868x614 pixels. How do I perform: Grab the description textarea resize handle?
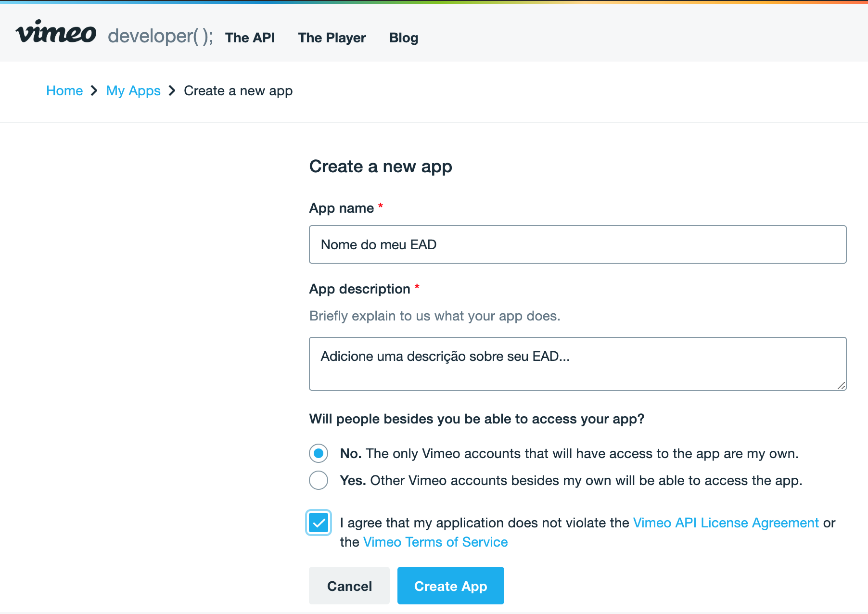tap(841, 385)
